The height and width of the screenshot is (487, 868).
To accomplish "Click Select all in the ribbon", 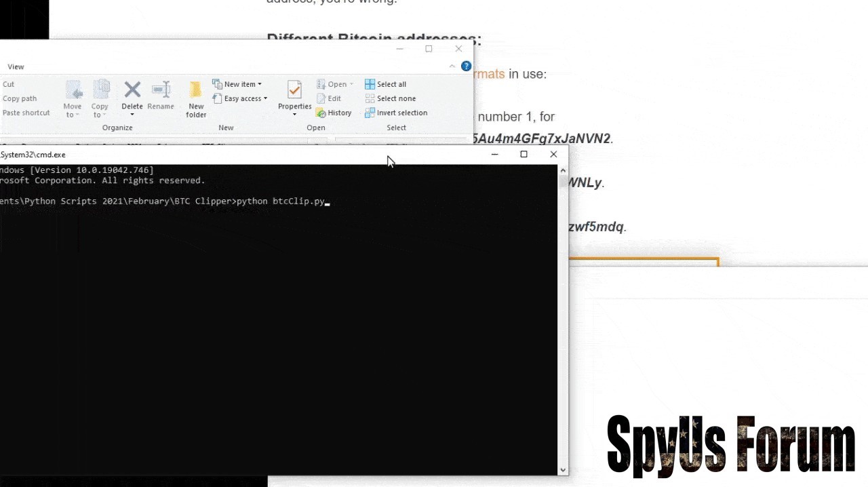I will [x=385, y=84].
